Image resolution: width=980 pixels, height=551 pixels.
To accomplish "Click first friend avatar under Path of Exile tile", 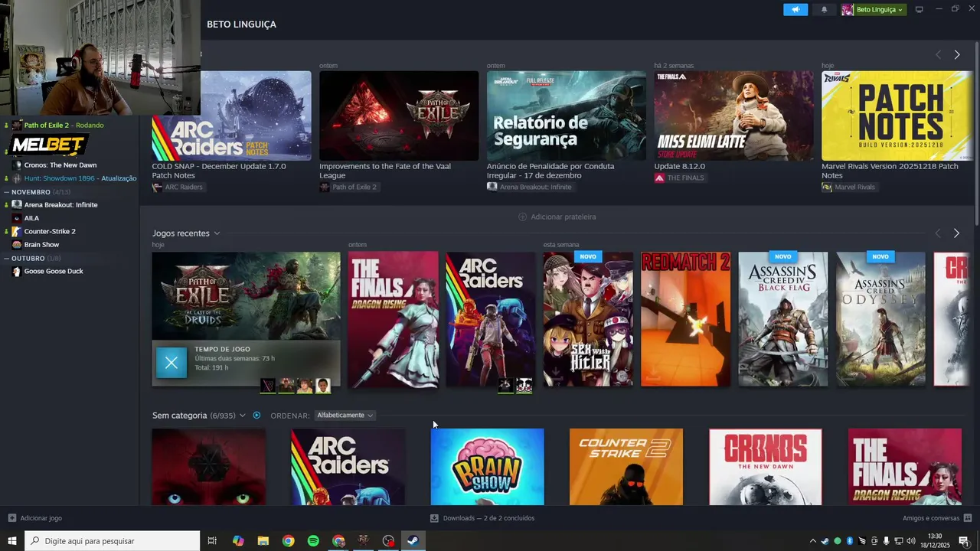I will click(268, 386).
